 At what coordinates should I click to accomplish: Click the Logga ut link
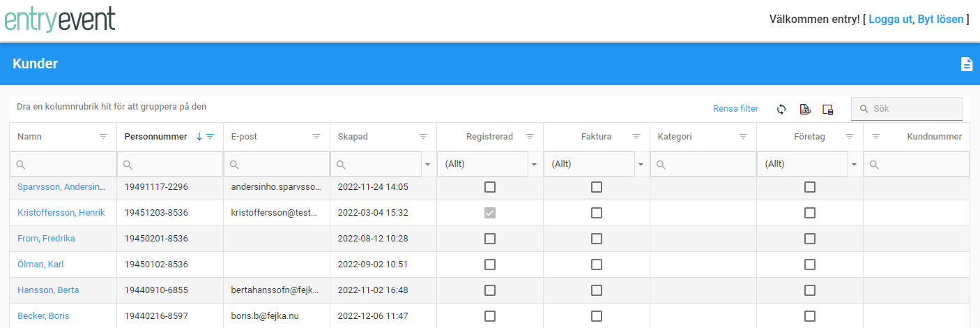pyautogui.click(x=890, y=20)
